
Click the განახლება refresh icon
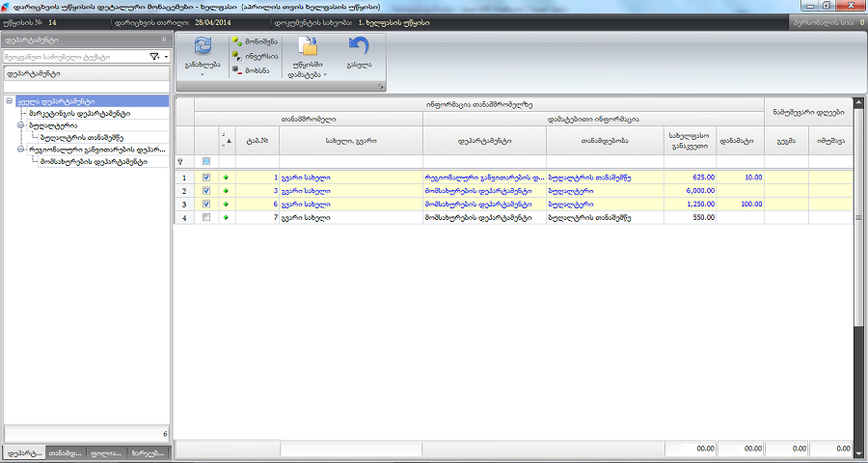click(203, 47)
